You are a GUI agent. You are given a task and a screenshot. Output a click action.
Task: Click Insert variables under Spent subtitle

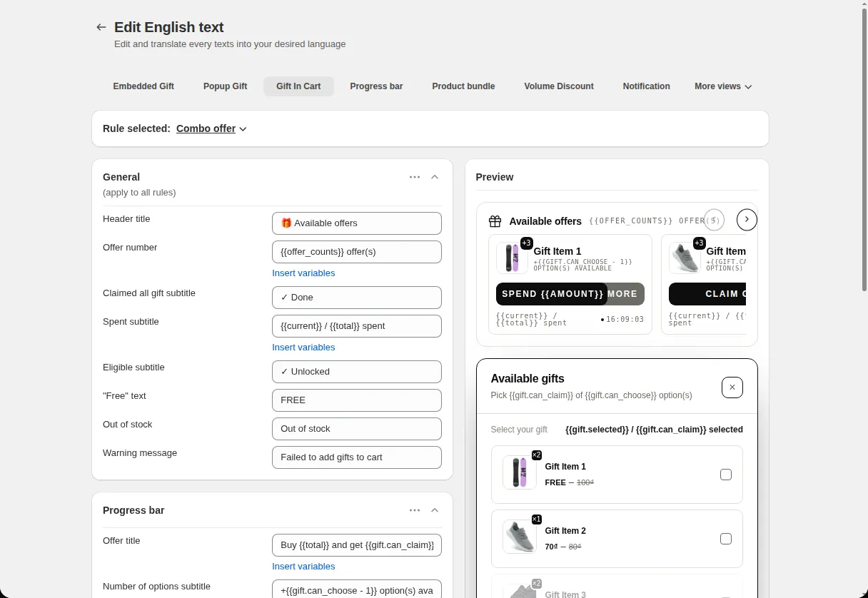(303, 348)
